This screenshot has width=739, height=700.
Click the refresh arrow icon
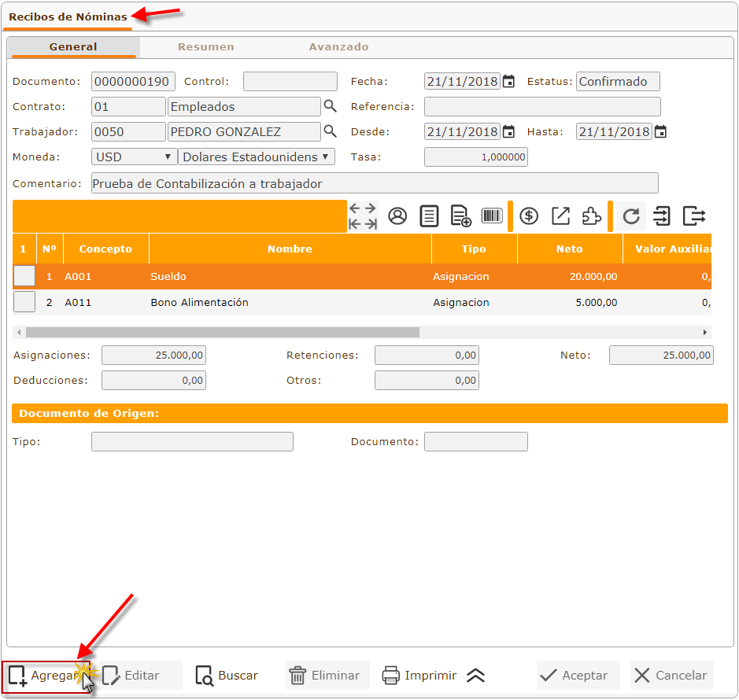pos(631,216)
